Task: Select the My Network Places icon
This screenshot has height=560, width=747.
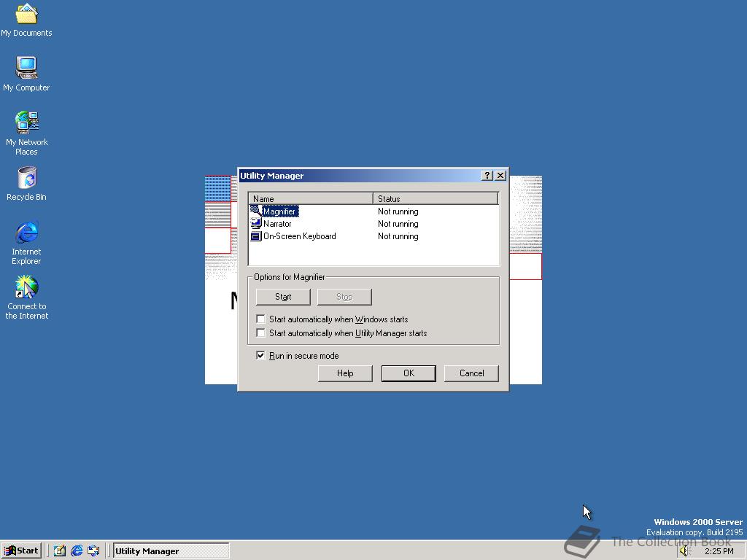Action: [x=27, y=133]
